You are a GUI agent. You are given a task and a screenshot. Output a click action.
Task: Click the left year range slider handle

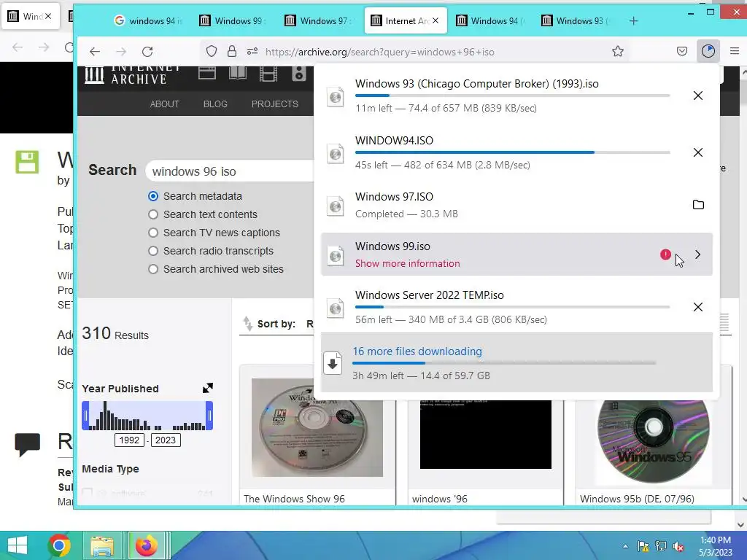point(85,416)
